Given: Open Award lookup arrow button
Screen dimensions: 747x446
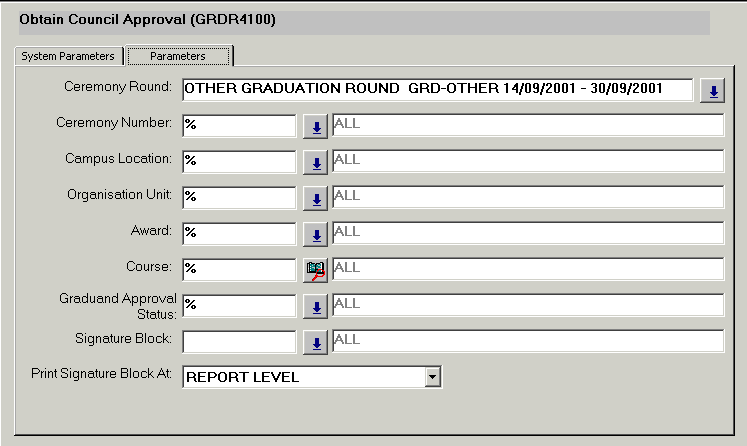Looking at the screenshot, I should 315,234.
